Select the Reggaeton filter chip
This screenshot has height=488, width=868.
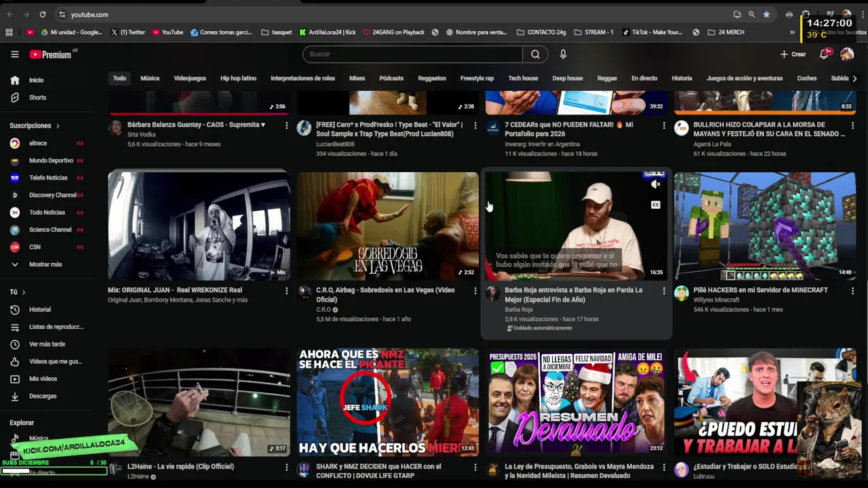[x=432, y=79]
